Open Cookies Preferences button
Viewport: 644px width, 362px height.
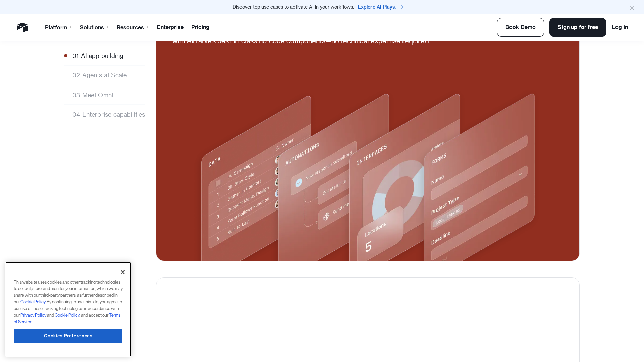click(68, 336)
